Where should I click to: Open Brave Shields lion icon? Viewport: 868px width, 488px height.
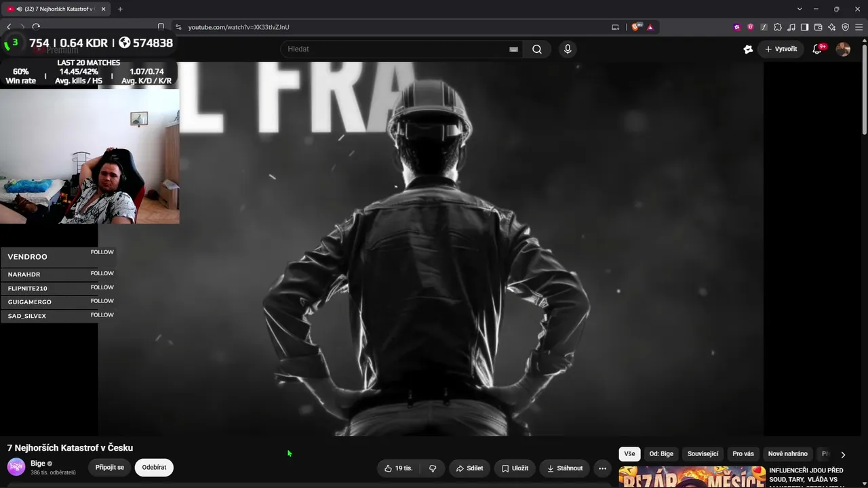[x=635, y=27]
